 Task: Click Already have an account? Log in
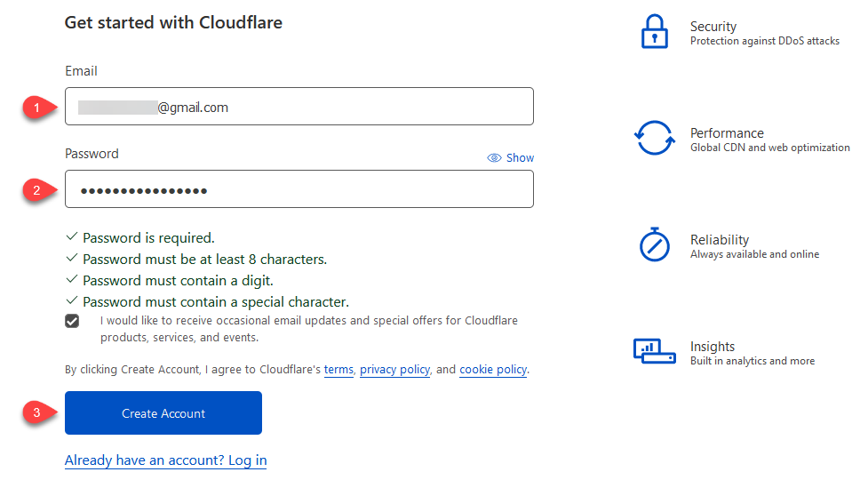[x=165, y=460]
